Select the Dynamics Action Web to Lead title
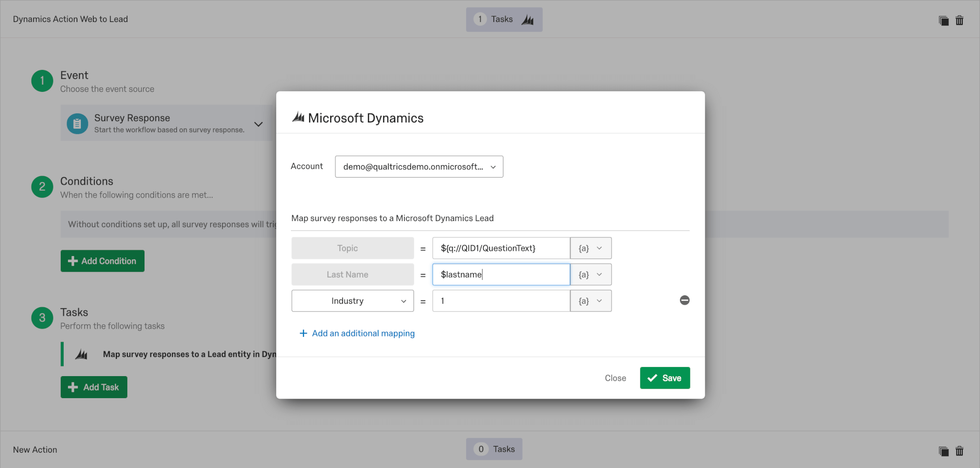The width and height of the screenshot is (980, 468). 70,19
